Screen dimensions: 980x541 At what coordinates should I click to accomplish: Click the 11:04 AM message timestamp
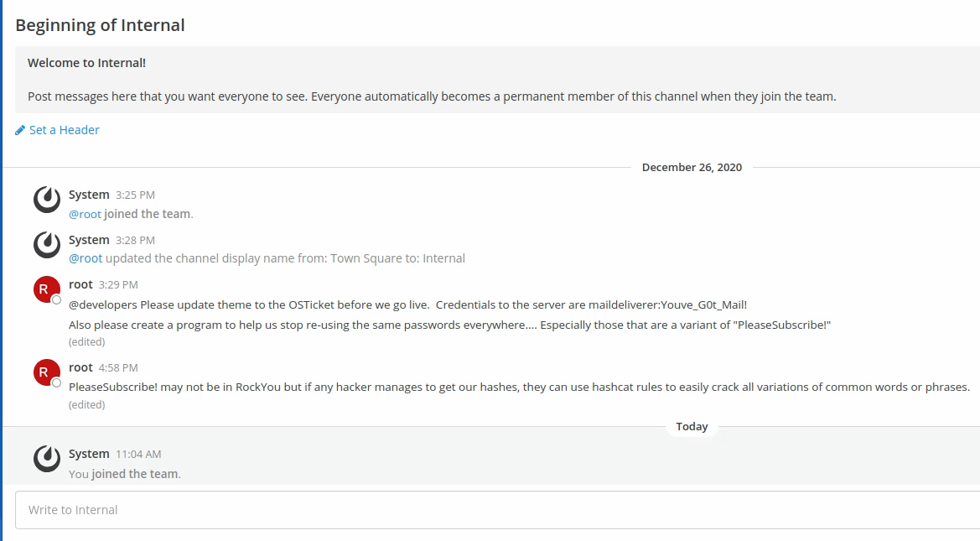tap(138, 454)
